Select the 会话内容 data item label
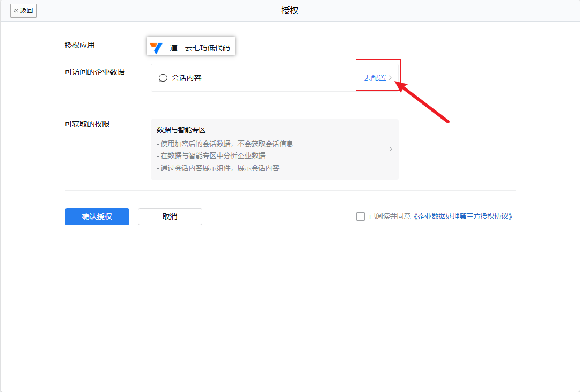Viewport: 580px width, 392px height. pos(187,78)
